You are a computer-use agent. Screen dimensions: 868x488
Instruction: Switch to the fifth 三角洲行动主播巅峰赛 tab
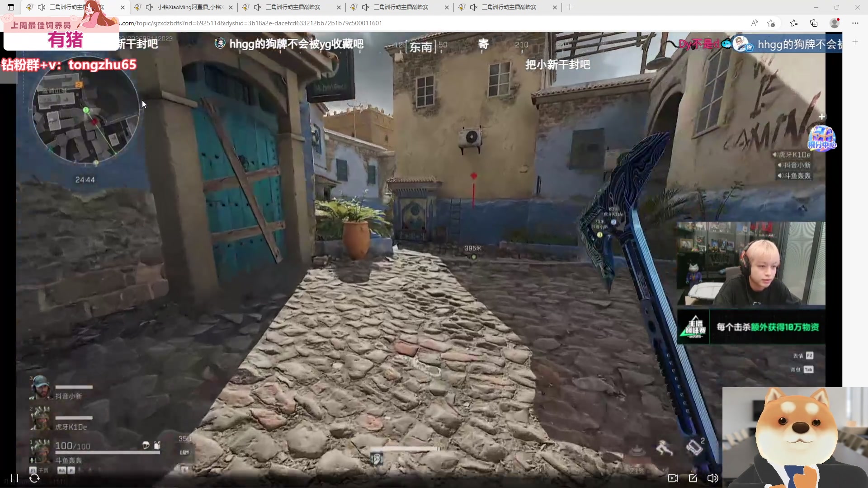point(509,7)
